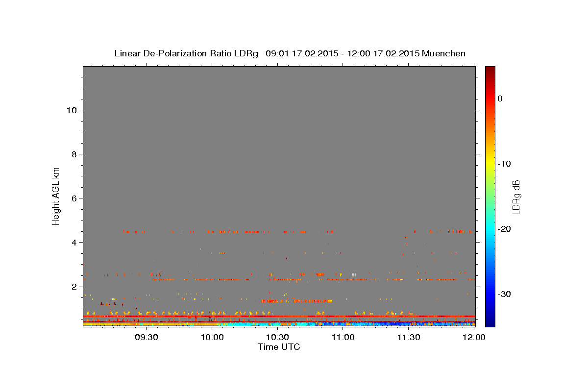588x392 pixels.
Task: Pick the dark red top of the colorbar
Action: (x=490, y=70)
